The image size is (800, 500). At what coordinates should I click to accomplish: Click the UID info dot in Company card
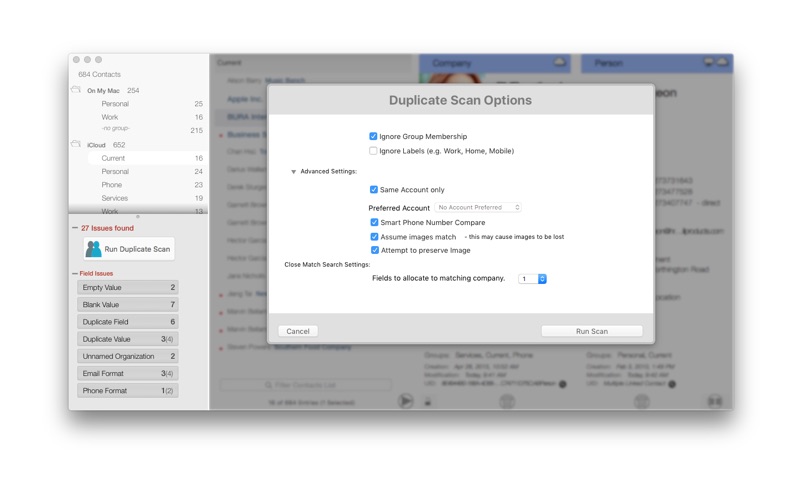click(x=562, y=384)
